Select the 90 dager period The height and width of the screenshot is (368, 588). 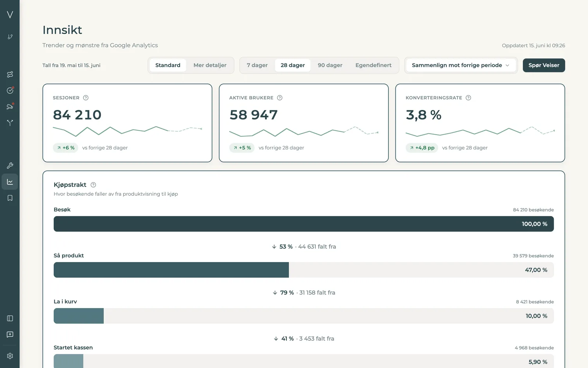pos(330,65)
